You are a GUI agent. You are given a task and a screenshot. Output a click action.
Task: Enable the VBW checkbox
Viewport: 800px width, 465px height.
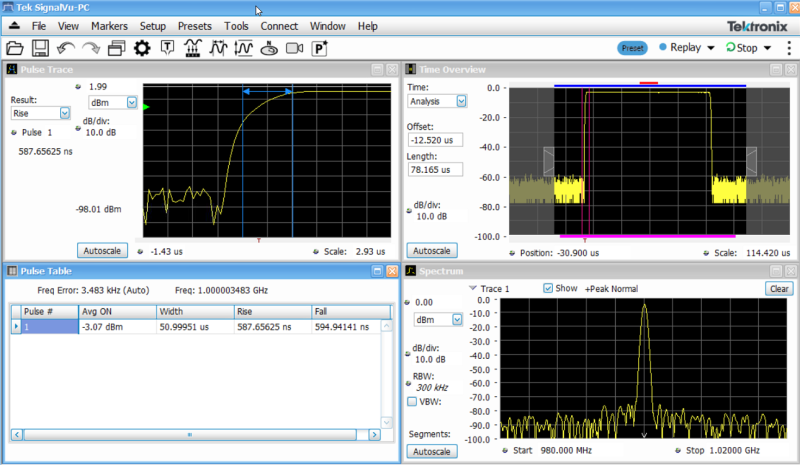[x=413, y=401]
